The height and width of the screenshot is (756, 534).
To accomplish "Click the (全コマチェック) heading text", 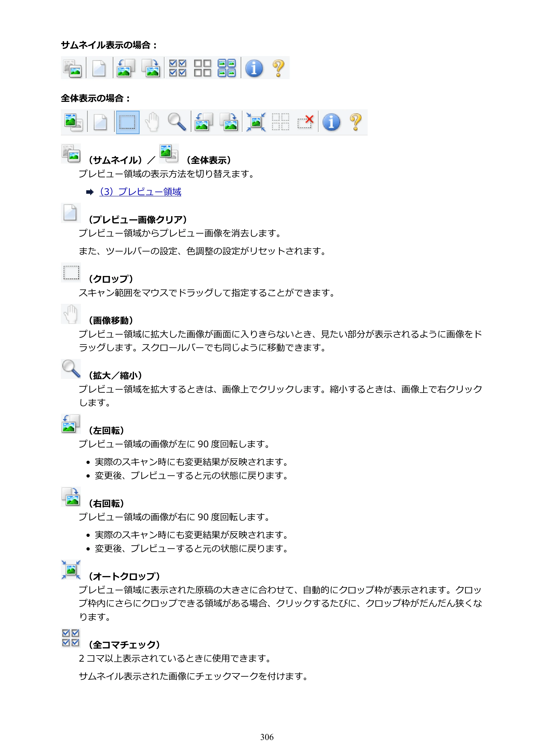I will pos(124,644).
